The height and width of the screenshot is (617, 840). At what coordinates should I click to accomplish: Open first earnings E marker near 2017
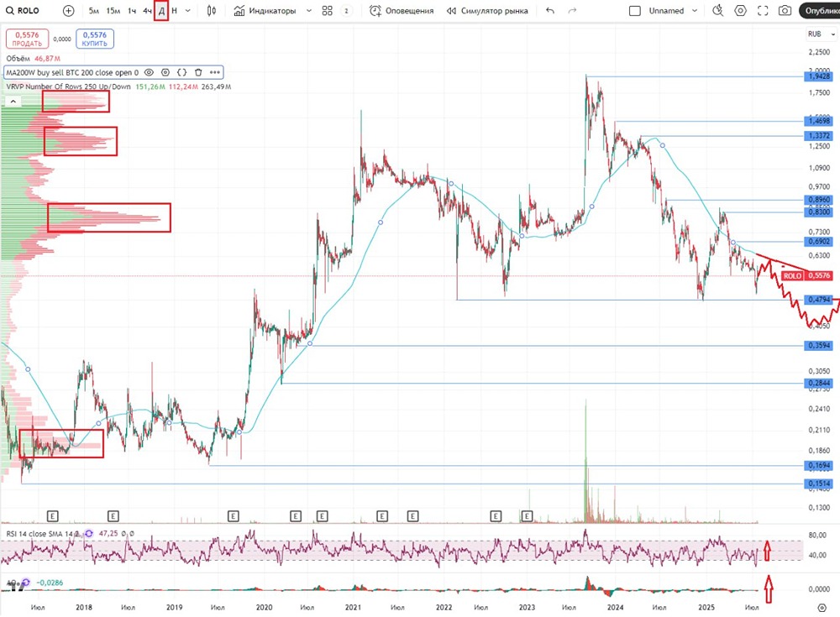tap(52, 516)
